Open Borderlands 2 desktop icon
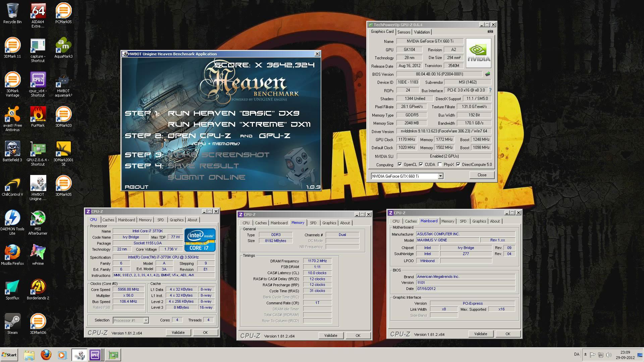 coord(38,290)
